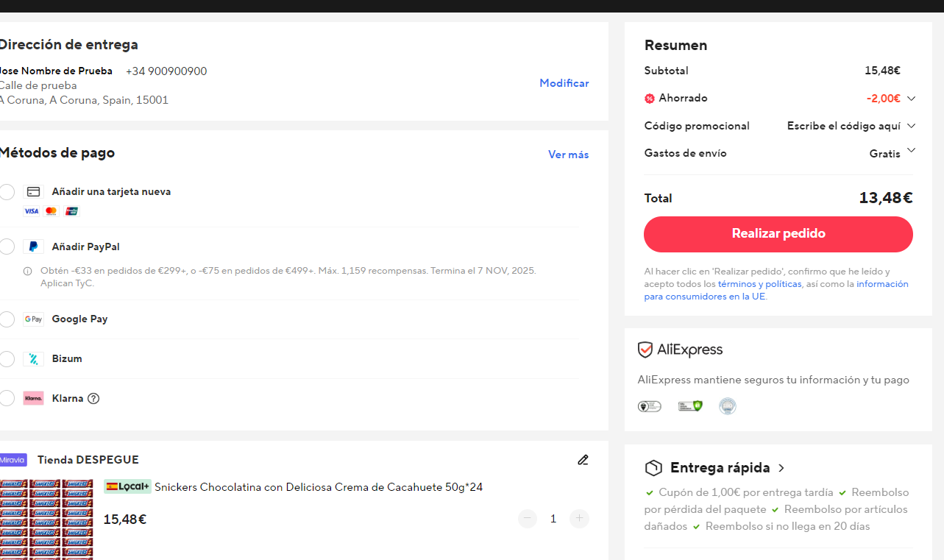The width and height of the screenshot is (944, 560).
Task: Click the phone number +34 900900900
Action: pyautogui.click(x=166, y=71)
